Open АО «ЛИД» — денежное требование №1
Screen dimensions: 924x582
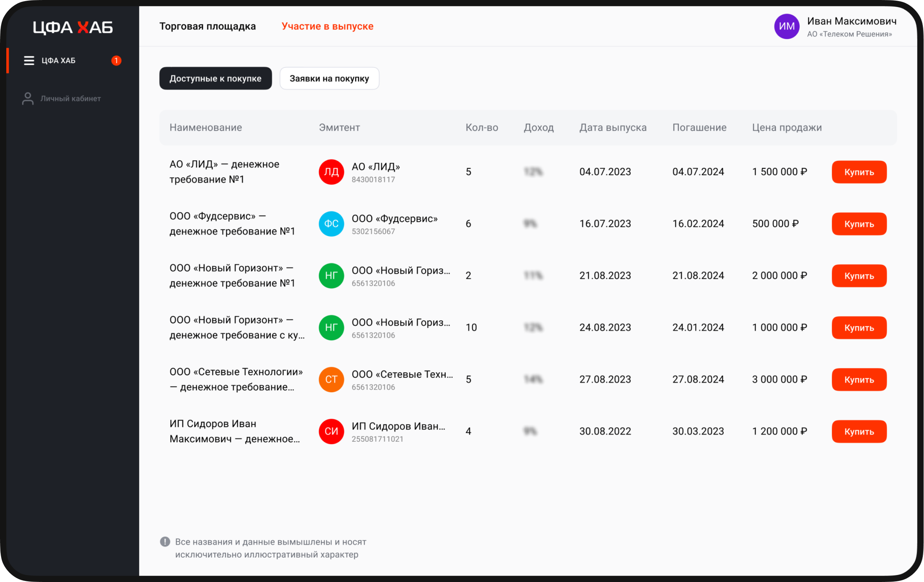[x=224, y=172]
